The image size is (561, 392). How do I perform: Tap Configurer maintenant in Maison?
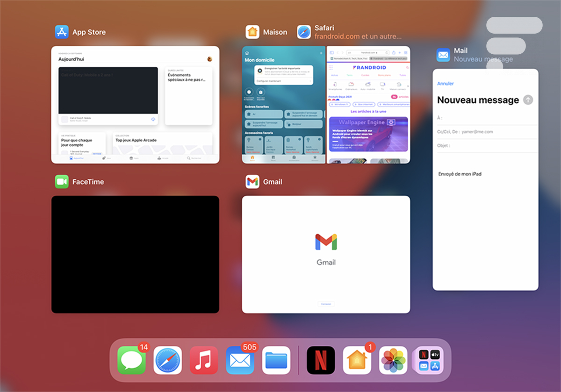(284, 81)
